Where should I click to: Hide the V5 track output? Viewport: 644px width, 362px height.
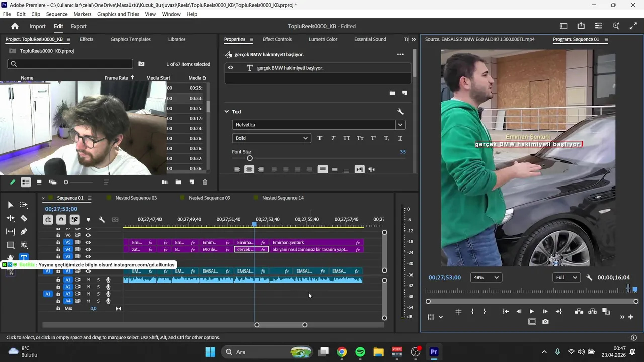coord(88,242)
